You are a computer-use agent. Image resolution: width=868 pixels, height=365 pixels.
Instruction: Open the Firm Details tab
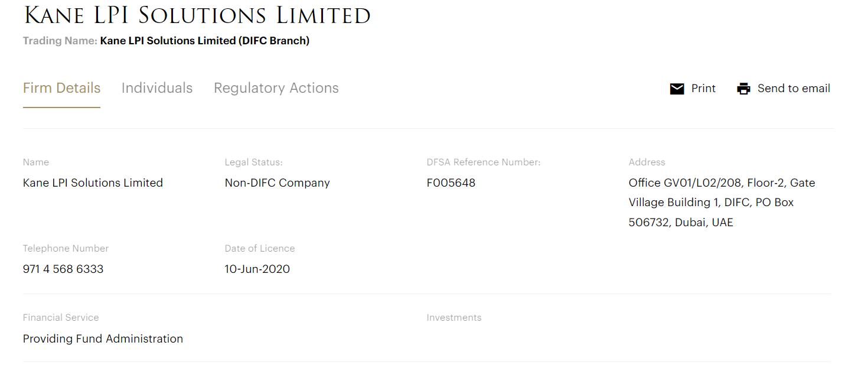pos(61,88)
